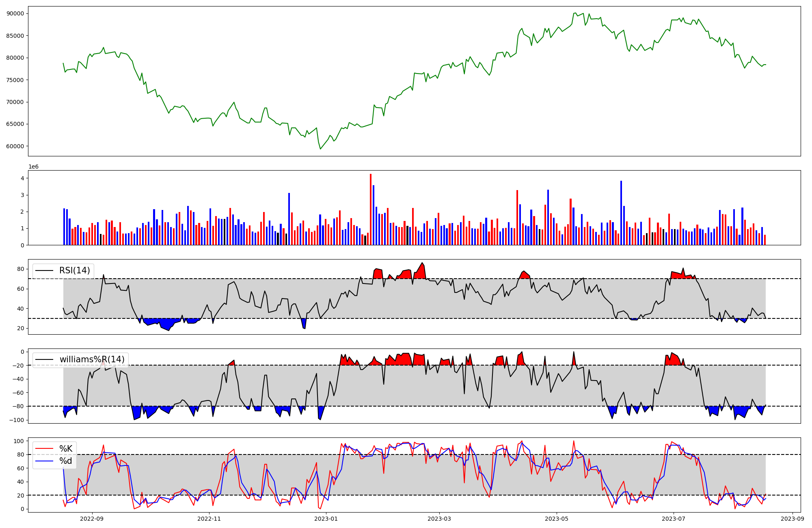Click the 2023-03 date tick label
Image resolution: width=812 pixels, height=528 pixels.
point(439,519)
